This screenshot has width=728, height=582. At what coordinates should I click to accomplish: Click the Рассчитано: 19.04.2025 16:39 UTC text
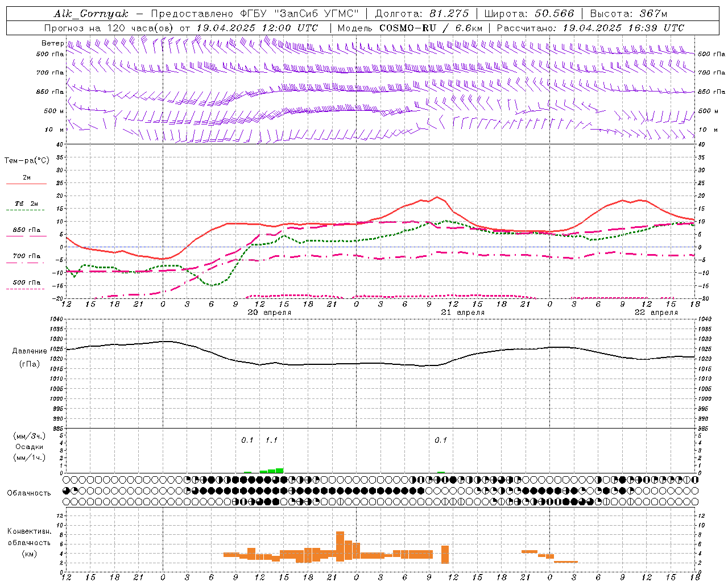pyautogui.click(x=590, y=28)
